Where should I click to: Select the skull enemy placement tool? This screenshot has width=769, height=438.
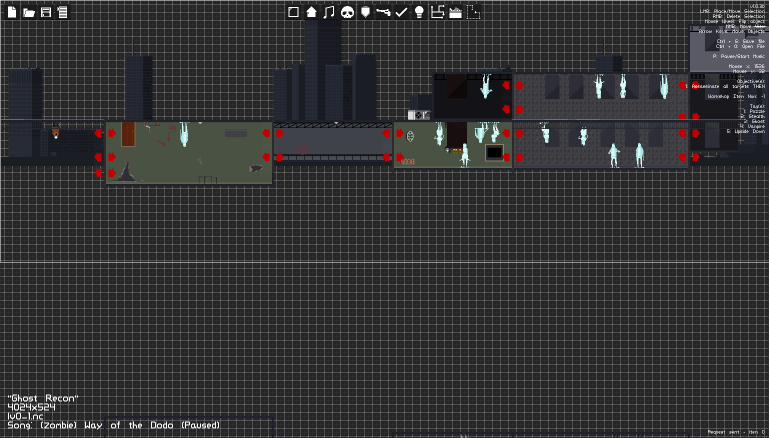(x=347, y=12)
